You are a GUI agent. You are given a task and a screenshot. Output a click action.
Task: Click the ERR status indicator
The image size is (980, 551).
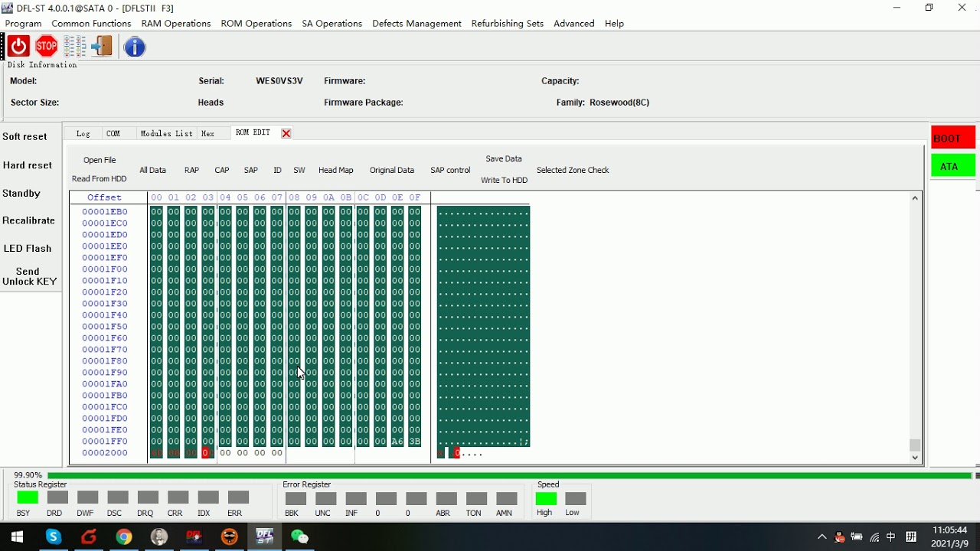238,498
